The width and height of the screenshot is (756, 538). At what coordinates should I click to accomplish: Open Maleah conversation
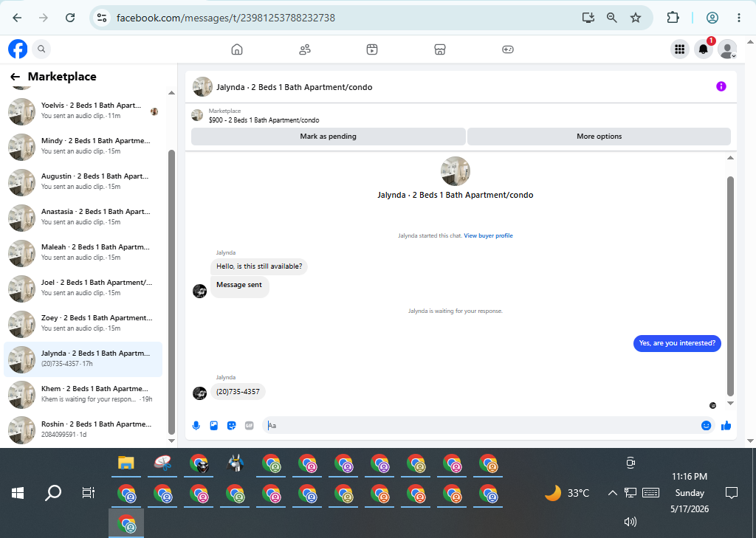[83, 252]
